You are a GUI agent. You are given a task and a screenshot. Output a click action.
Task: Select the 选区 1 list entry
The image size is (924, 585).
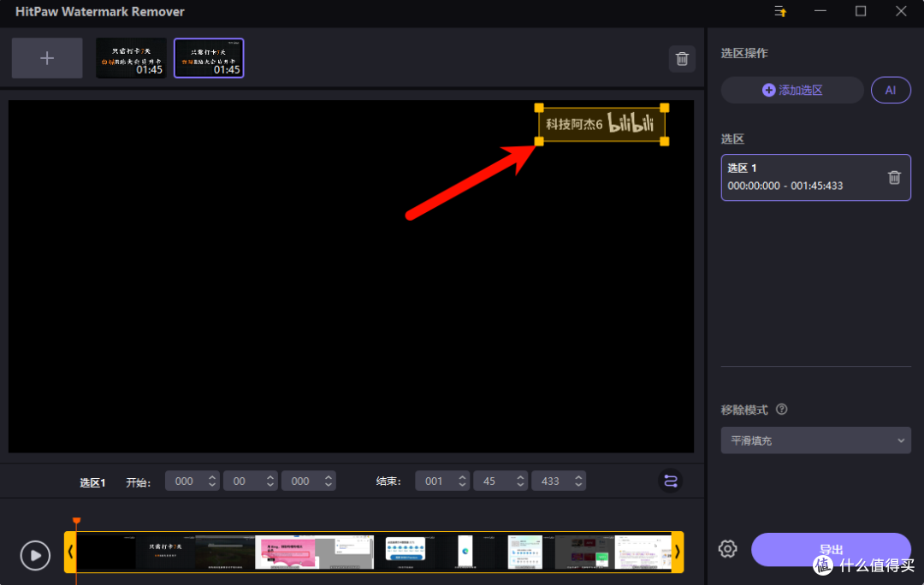815,177
